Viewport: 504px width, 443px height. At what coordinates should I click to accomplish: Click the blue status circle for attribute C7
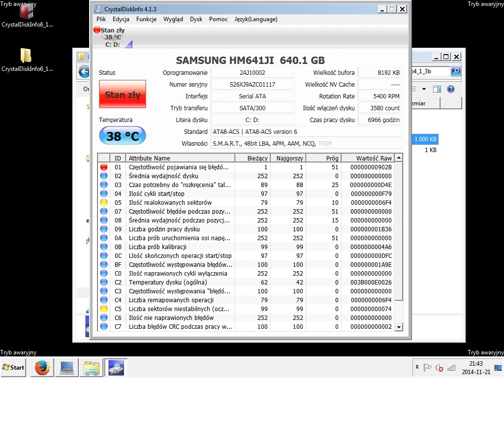tap(103, 326)
